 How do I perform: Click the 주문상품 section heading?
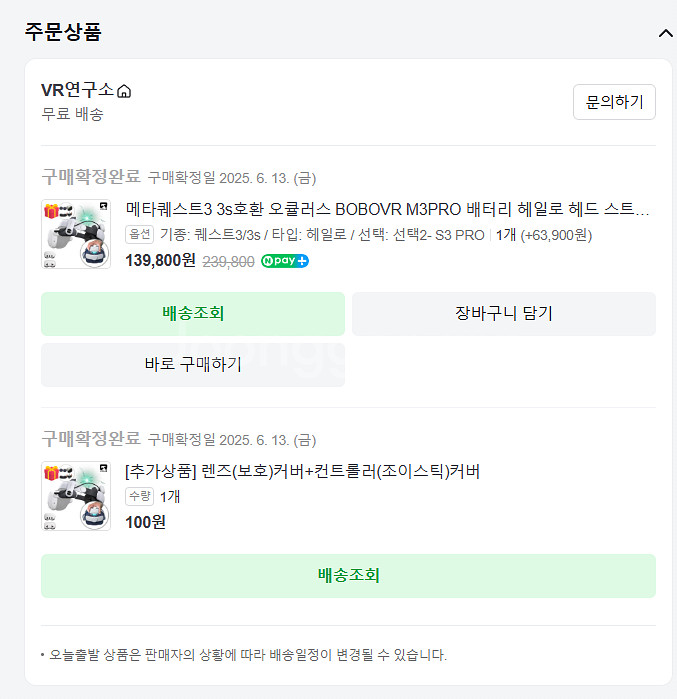click(63, 31)
